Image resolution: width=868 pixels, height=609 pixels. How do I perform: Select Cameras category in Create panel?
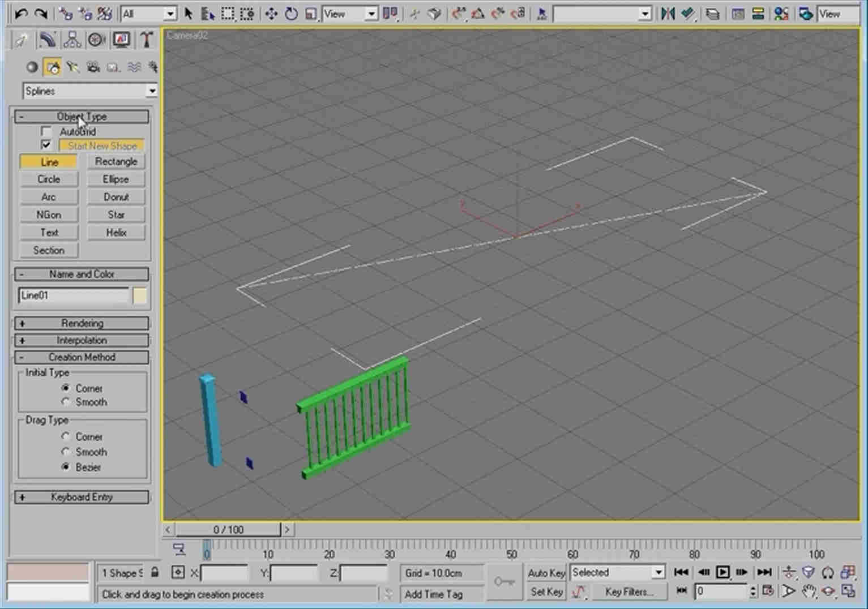click(93, 67)
